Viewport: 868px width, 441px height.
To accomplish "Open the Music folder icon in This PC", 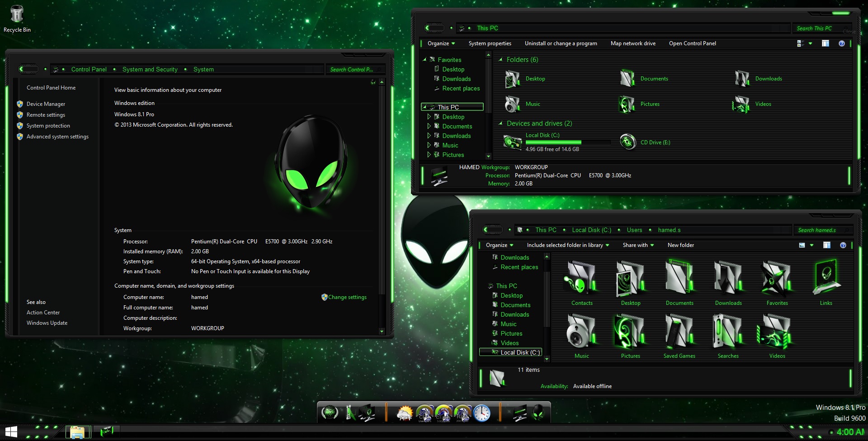I will (512, 104).
